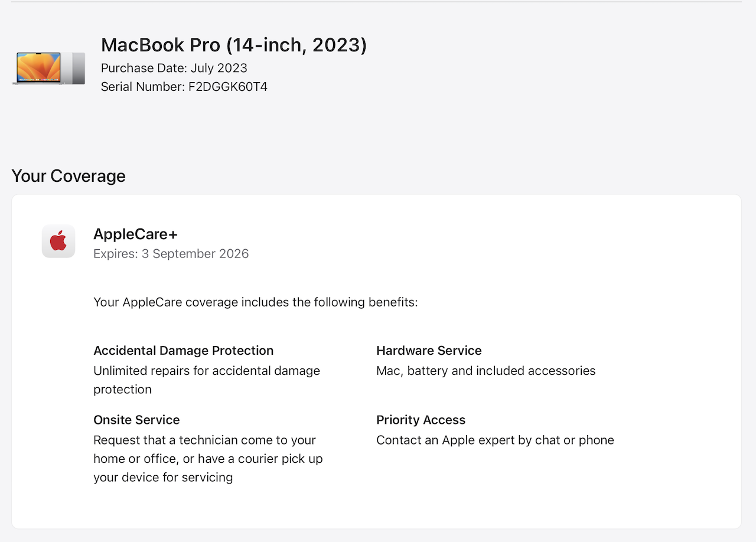756x542 pixels.
Task: Select the Hardware Service benefit heading
Action: point(429,351)
